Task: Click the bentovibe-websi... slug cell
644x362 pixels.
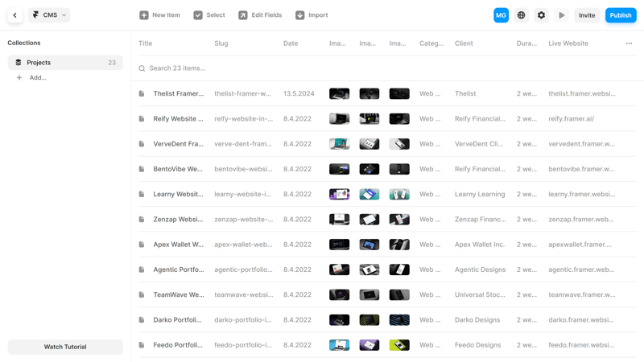Action: pyautogui.click(x=243, y=169)
